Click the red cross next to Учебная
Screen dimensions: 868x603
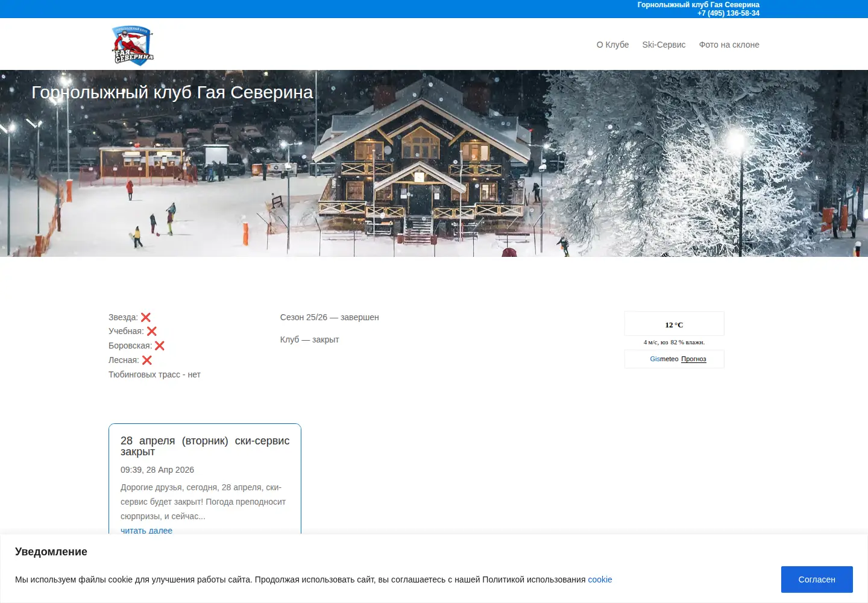[x=152, y=331]
